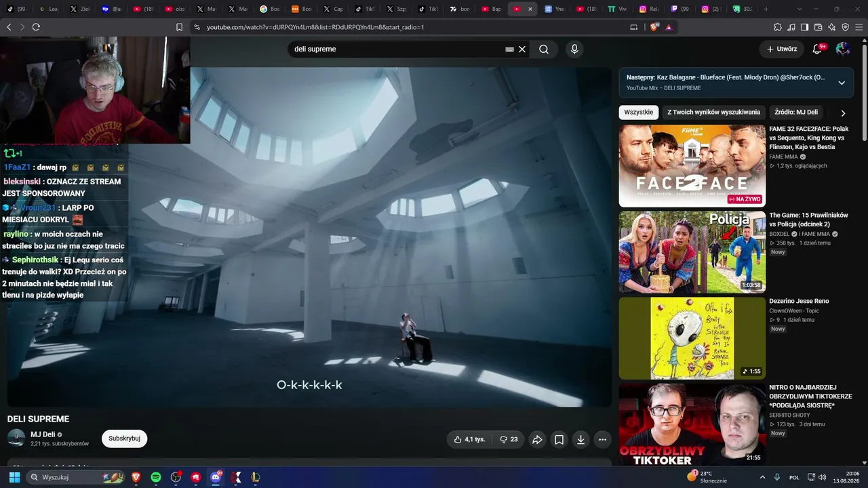
Task: Click the browser address bar URL
Action: [x=315, y=27]
